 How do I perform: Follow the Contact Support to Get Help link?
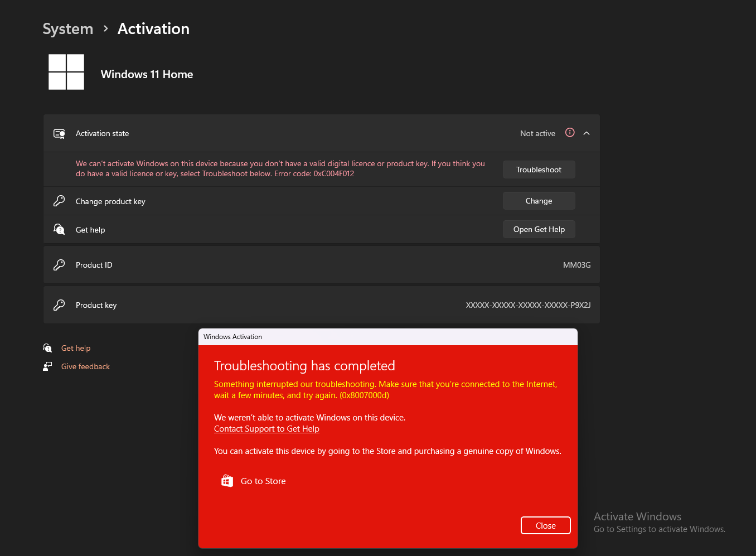click(266, 429)
